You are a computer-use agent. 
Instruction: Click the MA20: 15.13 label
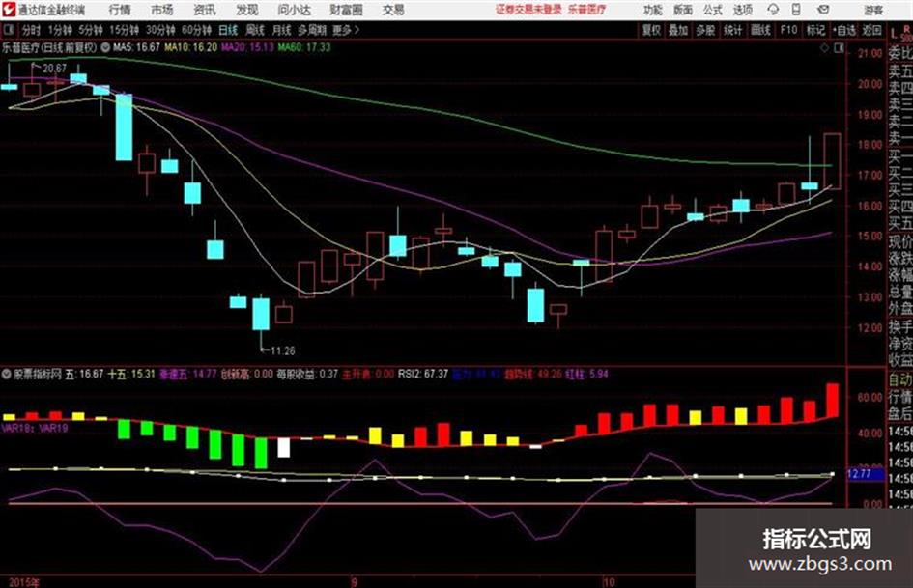(247, 47)
